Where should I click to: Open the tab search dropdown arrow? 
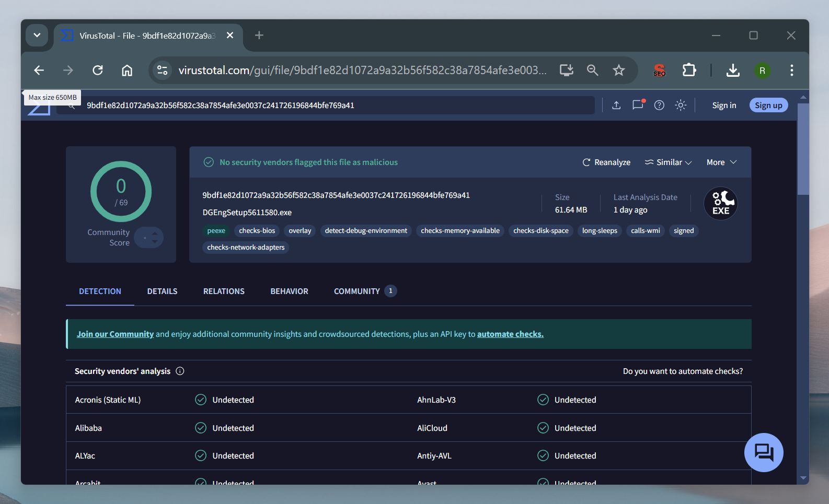[37, 35]
